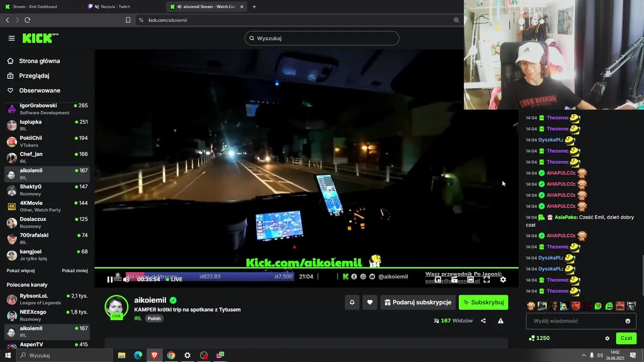
Task: Open Brave browser on taskbar
Action: 154,355
